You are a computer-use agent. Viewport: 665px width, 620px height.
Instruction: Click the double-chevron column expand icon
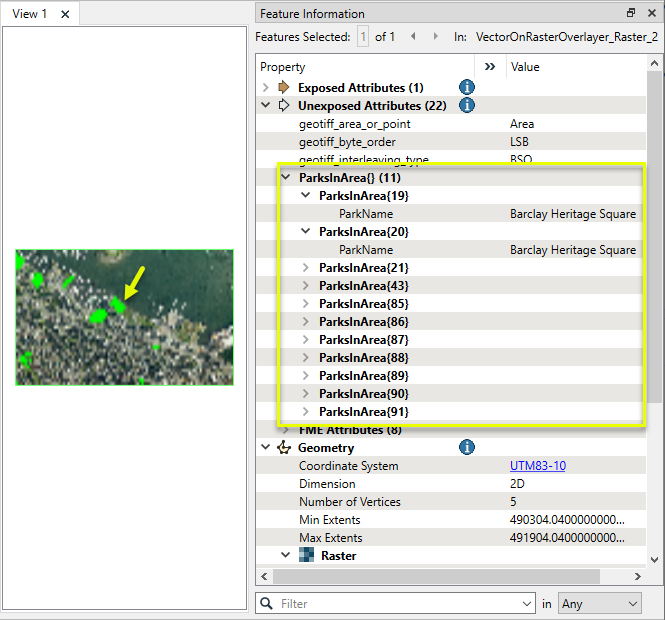point(489,67)
